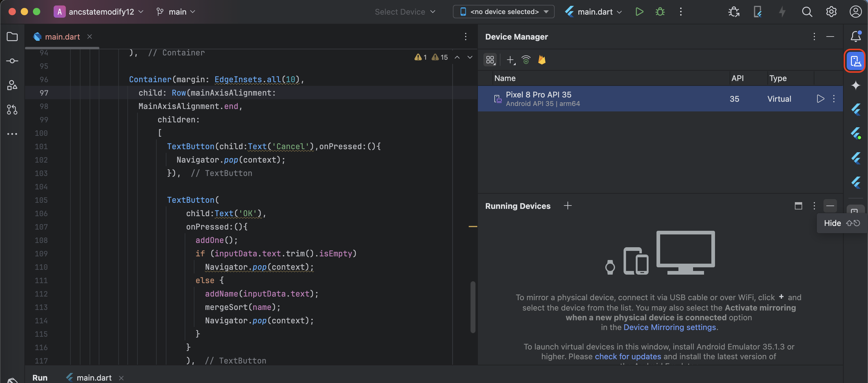Launch the Pixel 8 Pro emulator
The image size is (868, 383).
click(820, 99)
